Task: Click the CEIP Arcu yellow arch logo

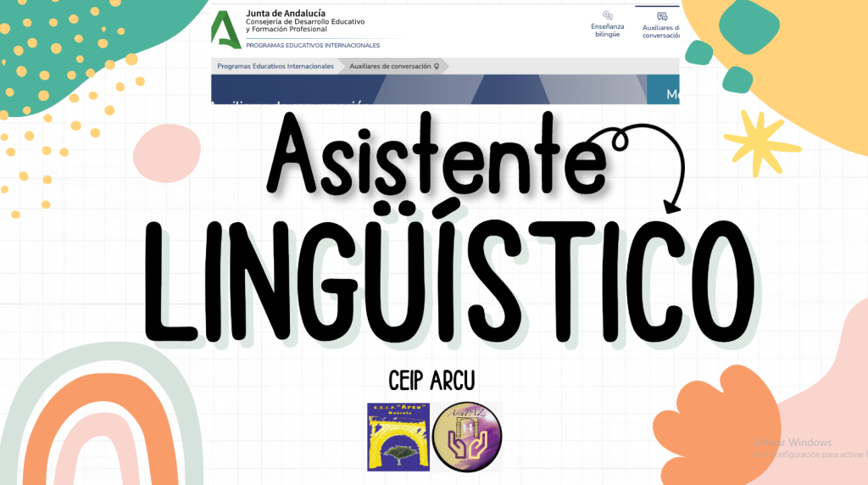Action: click(398, 437)
